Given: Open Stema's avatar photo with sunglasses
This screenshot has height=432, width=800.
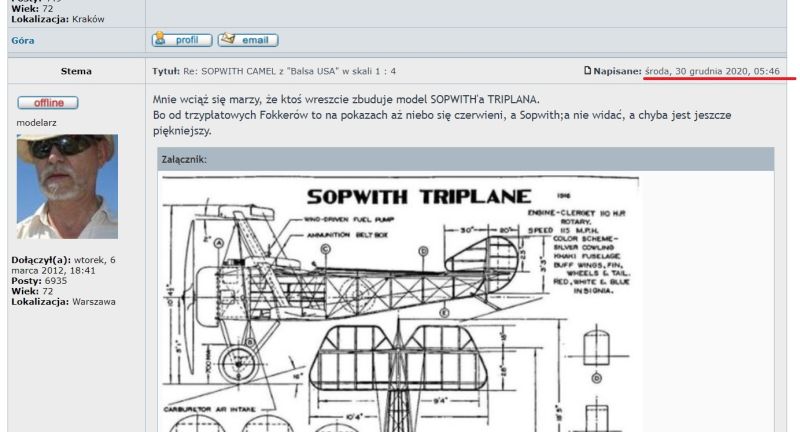Looking at the screenshot, I should click(67, 187).
